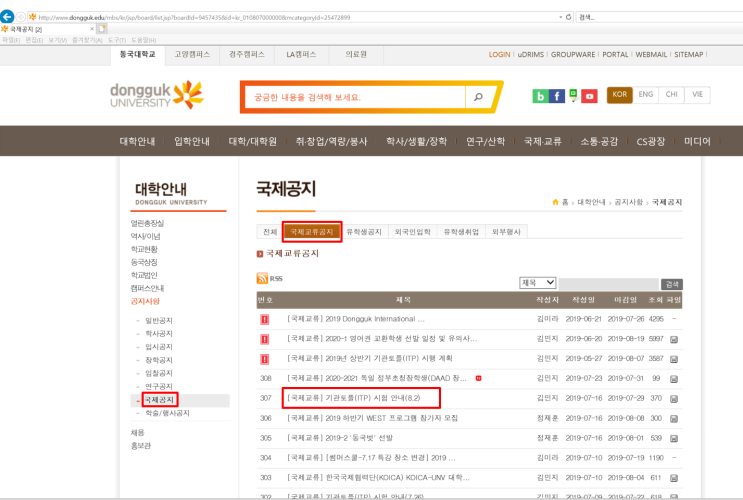
Task: Select the KOR language button
Action: (x=619, y=94)
